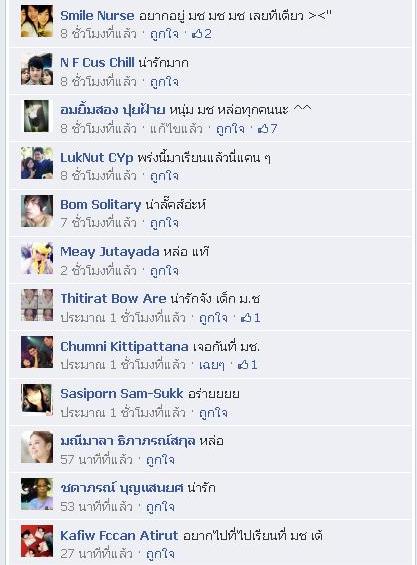The width and height of the screenshot is (417, 565).
Task: Click the name มณีมาลา ธิภาภรณ์สกุล
Action: click(x=128, y=441)
